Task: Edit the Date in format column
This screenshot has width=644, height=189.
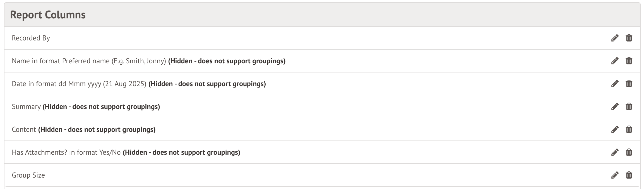Action: click(615, 84)
